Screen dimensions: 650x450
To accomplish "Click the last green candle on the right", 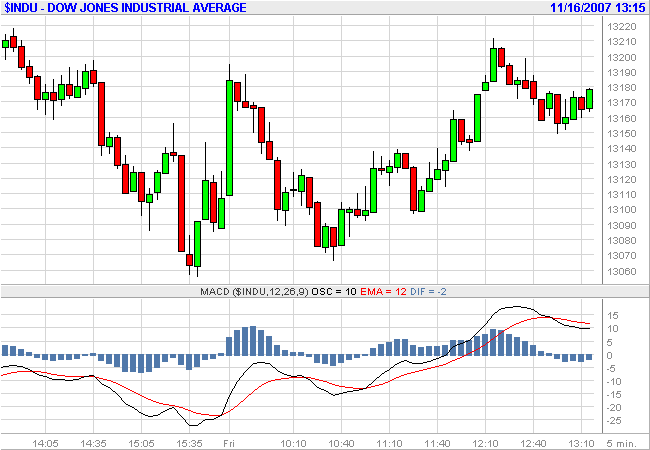I will [589, 99].
